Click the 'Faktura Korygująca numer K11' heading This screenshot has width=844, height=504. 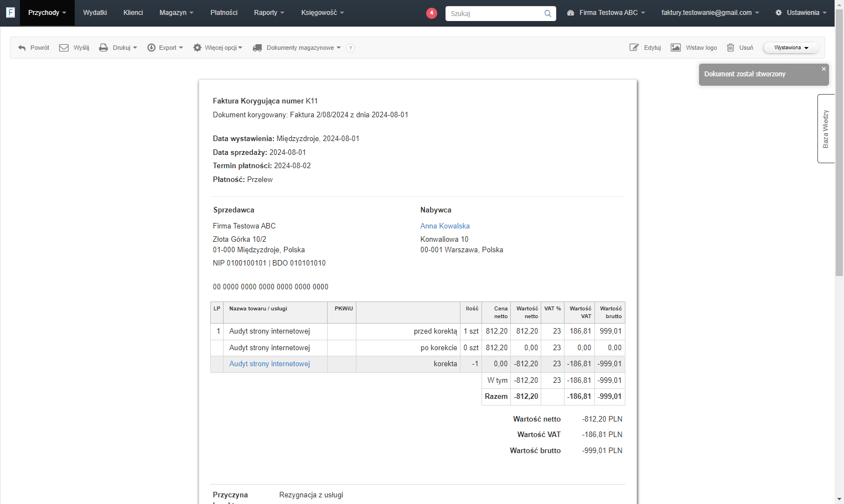(x=265, y=101)
